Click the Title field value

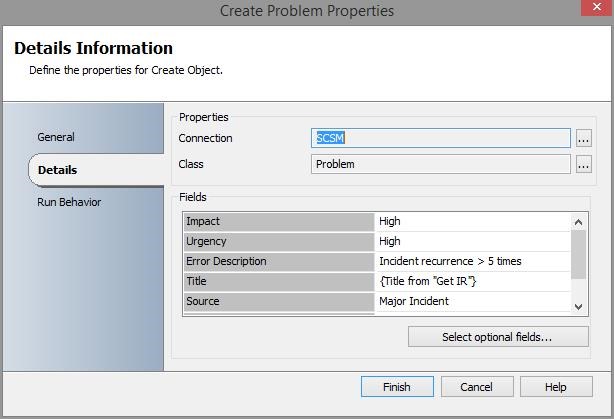[472, 281]
